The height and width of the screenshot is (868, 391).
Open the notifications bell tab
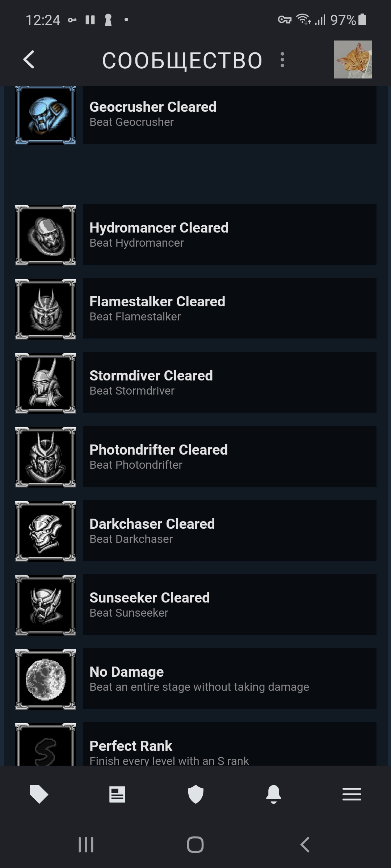(274, 795)
